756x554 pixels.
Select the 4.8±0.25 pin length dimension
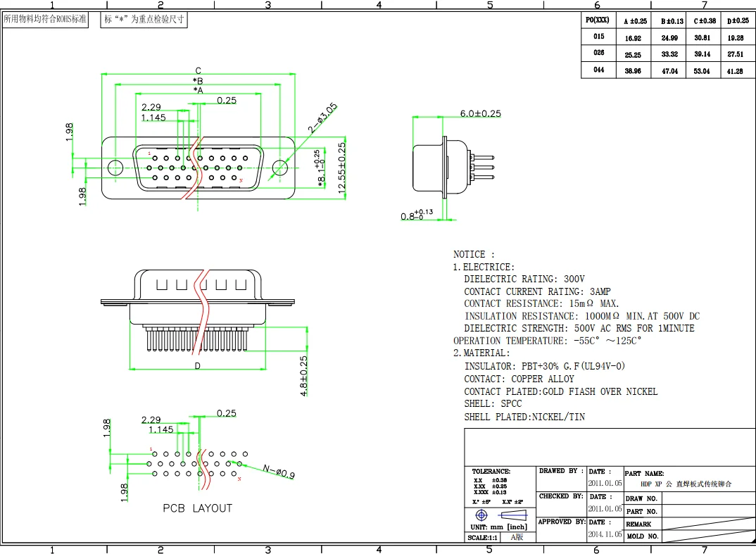(304, 376)
